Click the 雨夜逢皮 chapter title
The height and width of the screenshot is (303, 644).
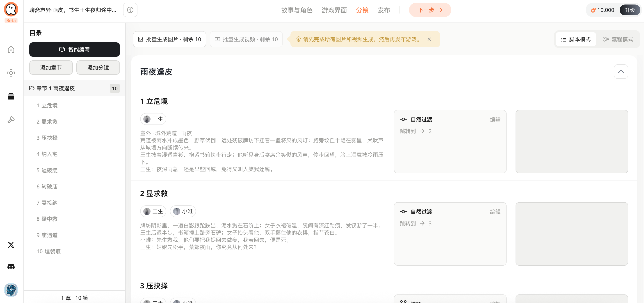click(x=156, y=72)
